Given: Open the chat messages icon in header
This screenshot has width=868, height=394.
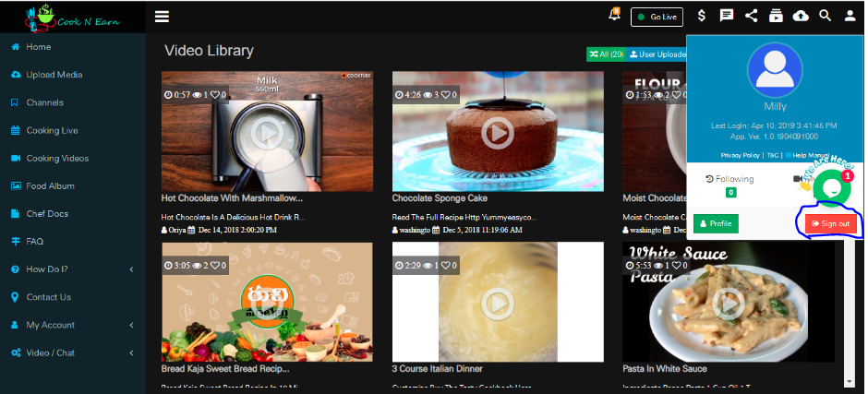Looking at the screenshot, I should pyautogui.click(x=727, y=16).
